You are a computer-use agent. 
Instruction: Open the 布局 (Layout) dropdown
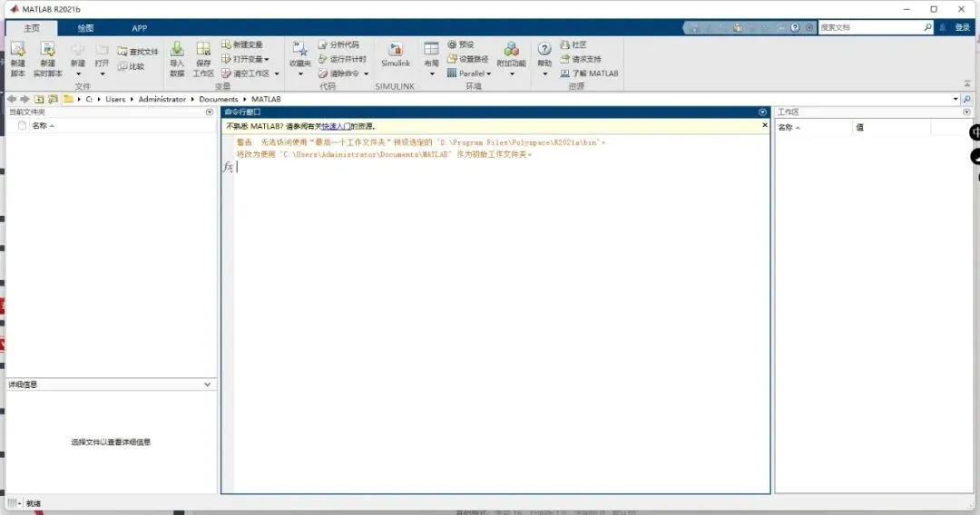tap(431, 59)
